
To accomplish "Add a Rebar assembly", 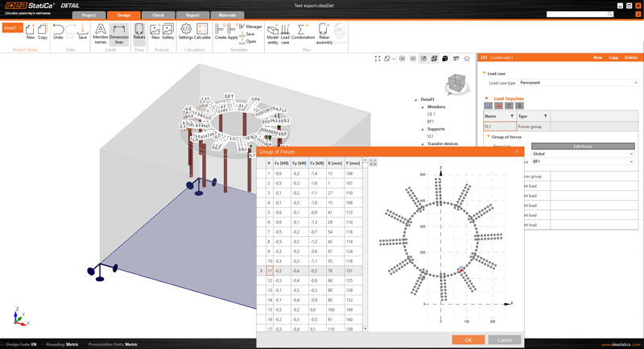I will pyautogui.click(x=324, y=31).
